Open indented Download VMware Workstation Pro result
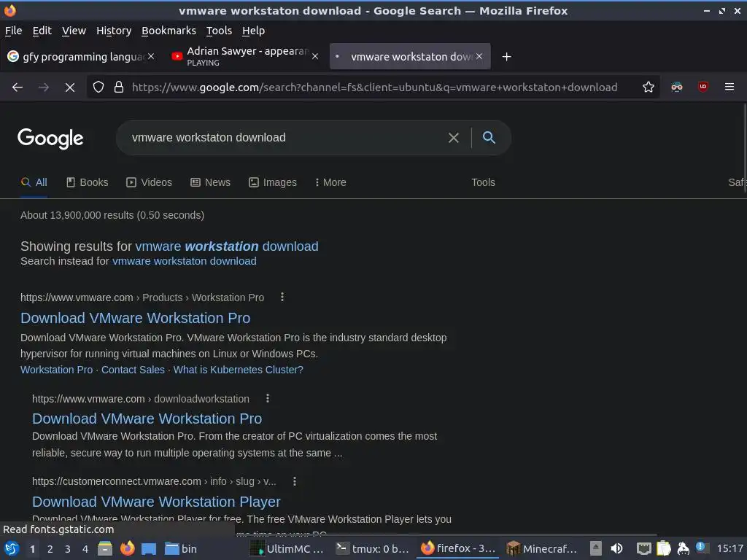The width and height of the screenshot is (747, 560). 147,419
